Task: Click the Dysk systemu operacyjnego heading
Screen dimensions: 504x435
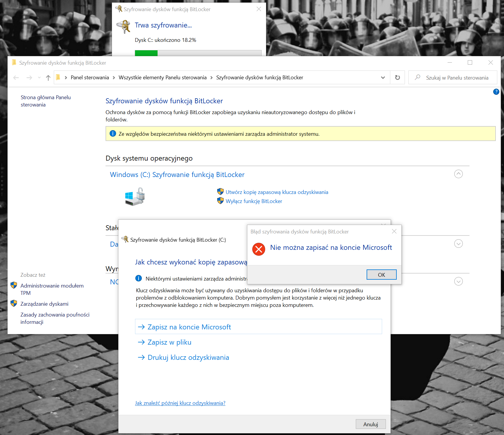Action: click(149, 158)
